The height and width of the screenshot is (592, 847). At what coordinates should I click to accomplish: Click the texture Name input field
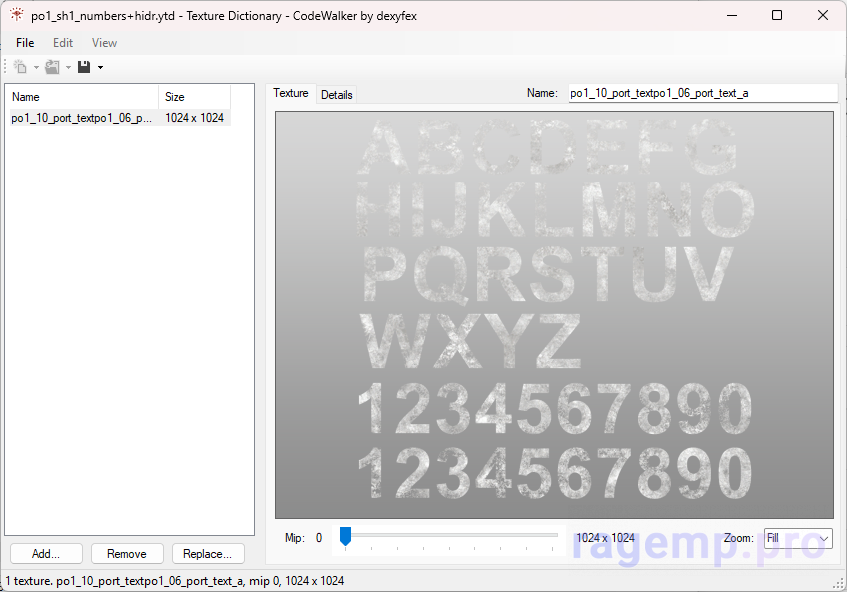pos(703,93)
